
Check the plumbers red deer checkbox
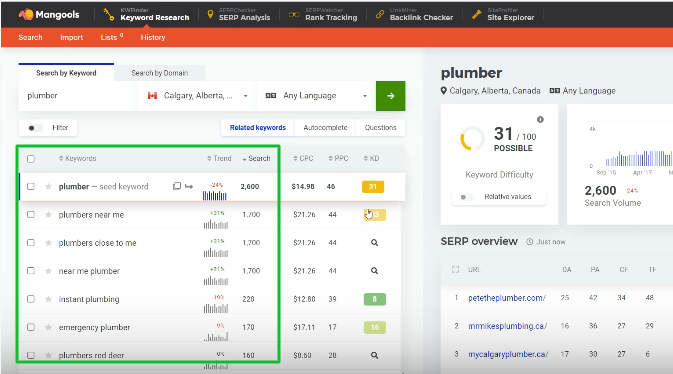click(31, 355)
